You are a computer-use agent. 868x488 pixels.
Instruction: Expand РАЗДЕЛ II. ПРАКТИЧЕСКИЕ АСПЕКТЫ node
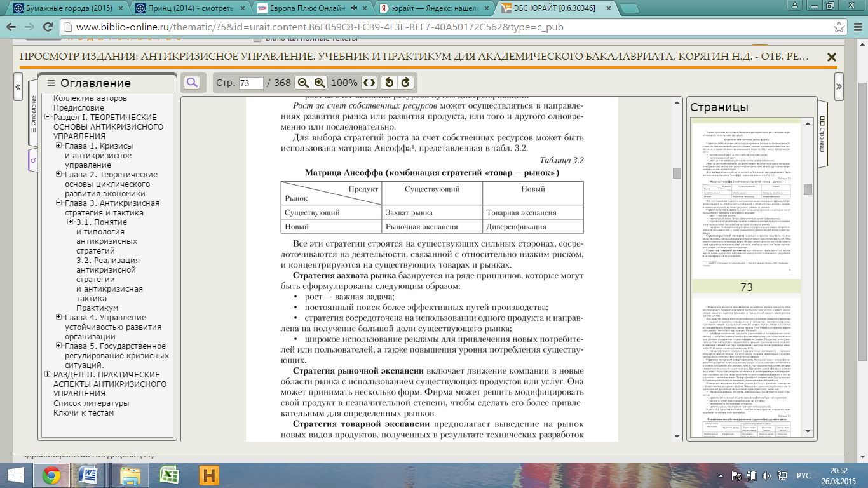48,375
